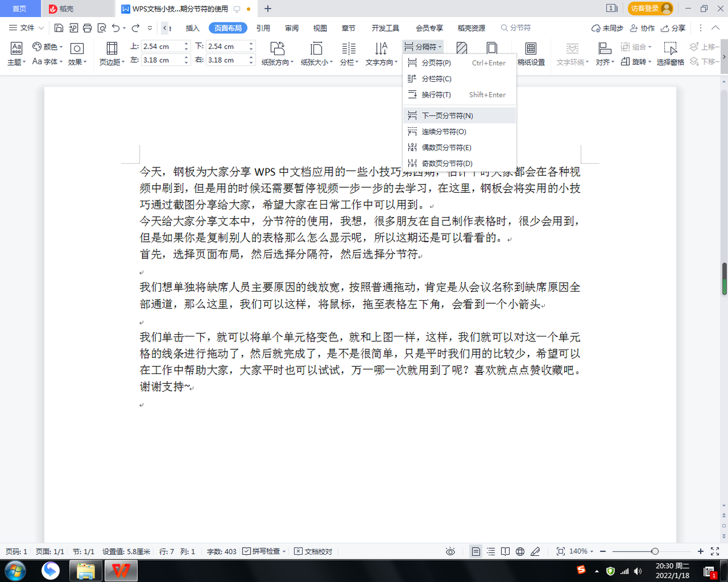Screen dimensions: 728x582
Task: Open the 主题 (Theme) gallery icon
Action: point(16,48)
